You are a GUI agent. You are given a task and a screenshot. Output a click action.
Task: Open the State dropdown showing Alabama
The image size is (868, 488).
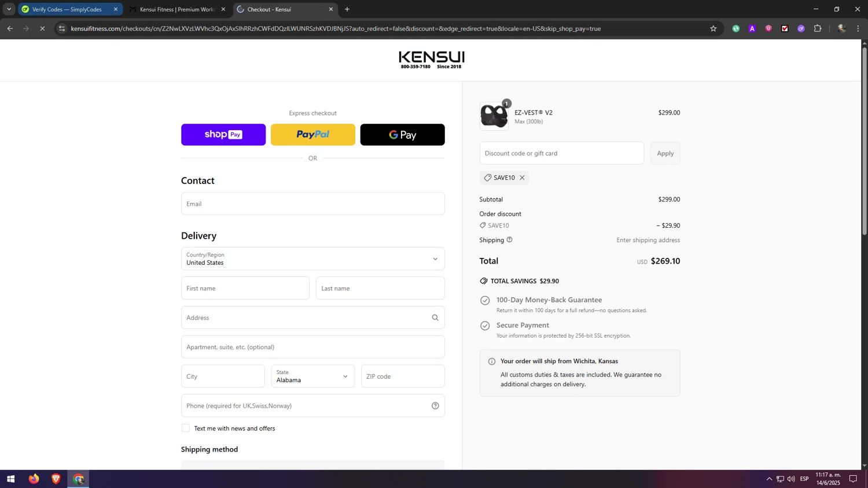[x=313, y=376]
